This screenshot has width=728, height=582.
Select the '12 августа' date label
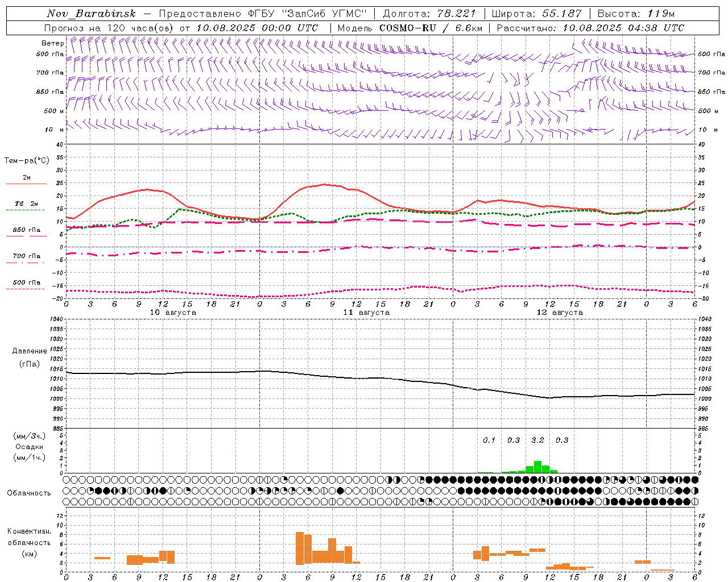560,313
